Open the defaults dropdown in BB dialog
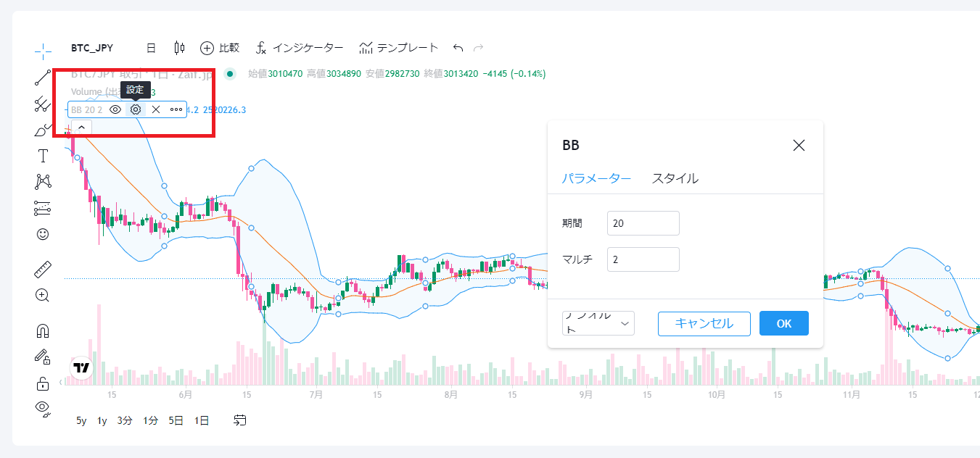 (x=598, y=324)
